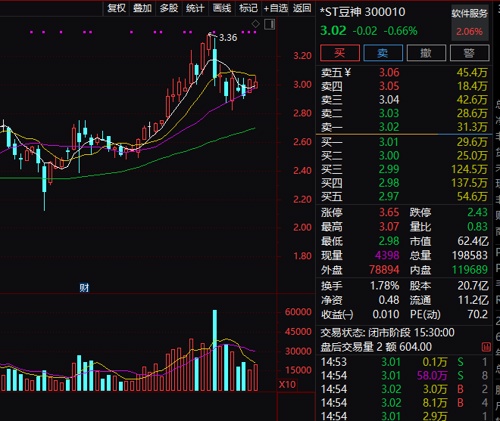The width and height of the screenshot is (500, 421).
Task: Click the X10 volume scale label
Action: pyautogui.click(x=287, y=384)
